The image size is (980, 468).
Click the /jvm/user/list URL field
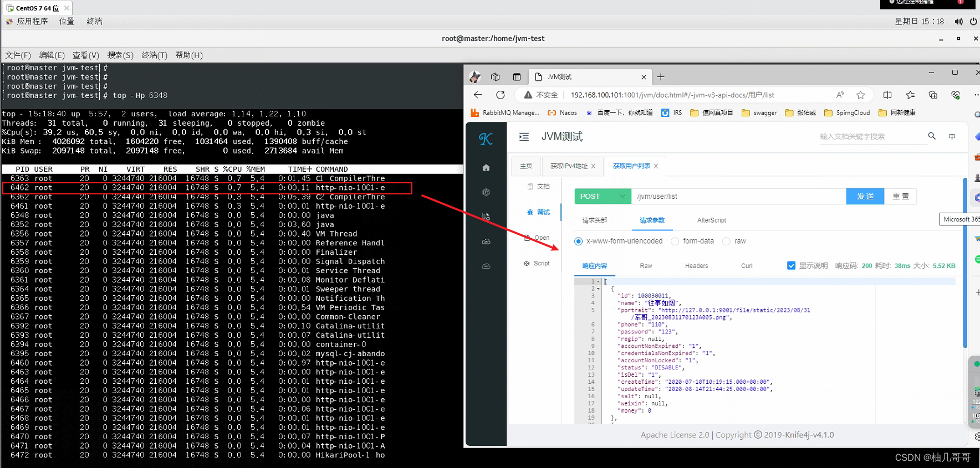[739, 196]
